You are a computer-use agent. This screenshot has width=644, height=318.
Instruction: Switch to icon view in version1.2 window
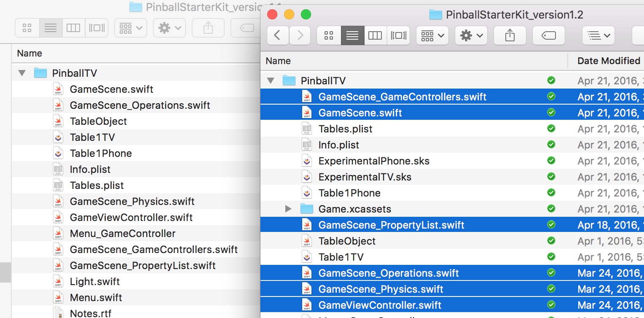(x=329, y=35)
